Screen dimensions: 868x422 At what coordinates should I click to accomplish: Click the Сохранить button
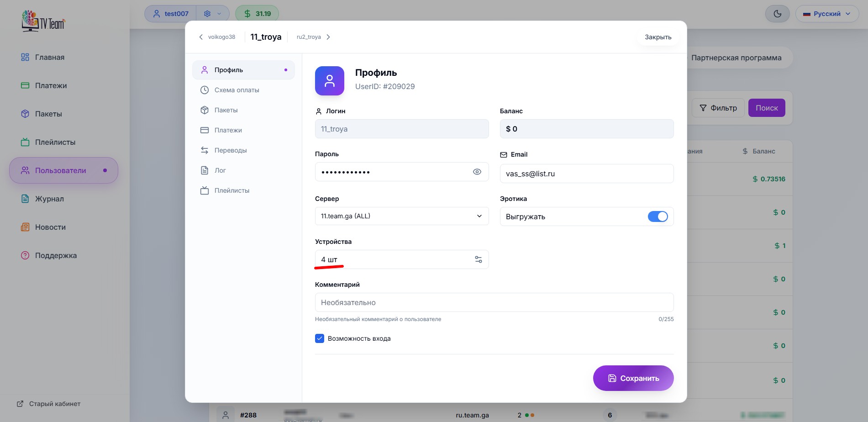pyautogui.click(x=633, y=378)
